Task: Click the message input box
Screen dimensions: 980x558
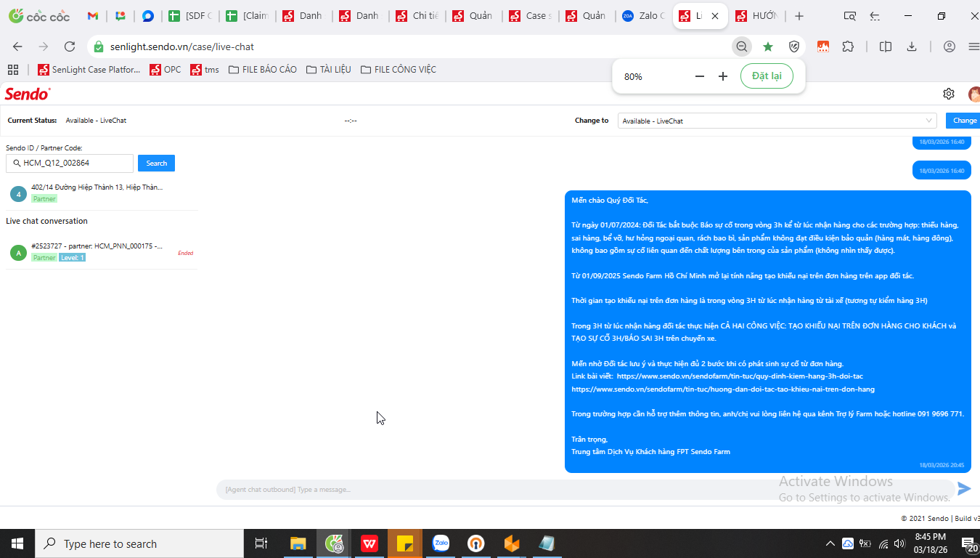Action: 585,490
